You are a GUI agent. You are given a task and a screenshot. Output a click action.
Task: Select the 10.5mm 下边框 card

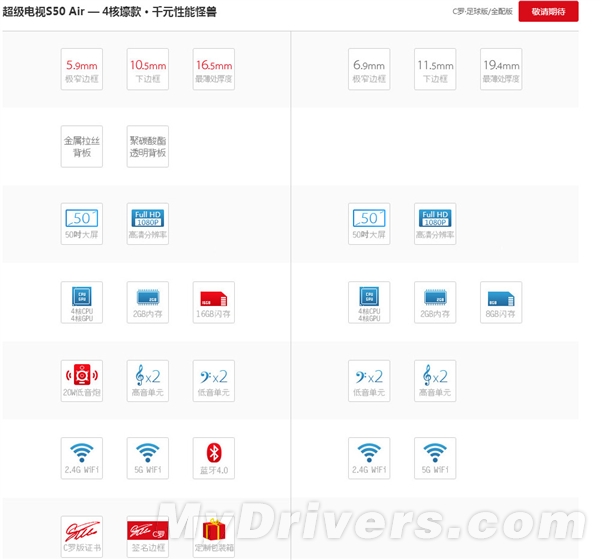148,69
